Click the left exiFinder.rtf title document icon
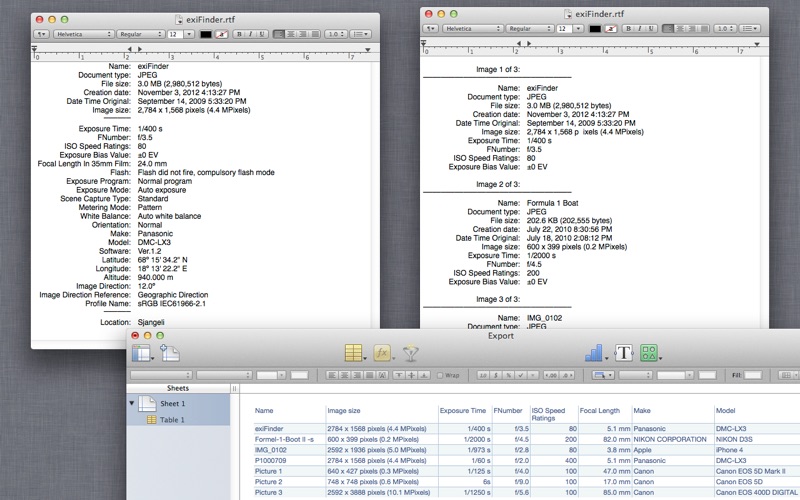The width and height of the screenshot is (800, 500). (179, 19)
